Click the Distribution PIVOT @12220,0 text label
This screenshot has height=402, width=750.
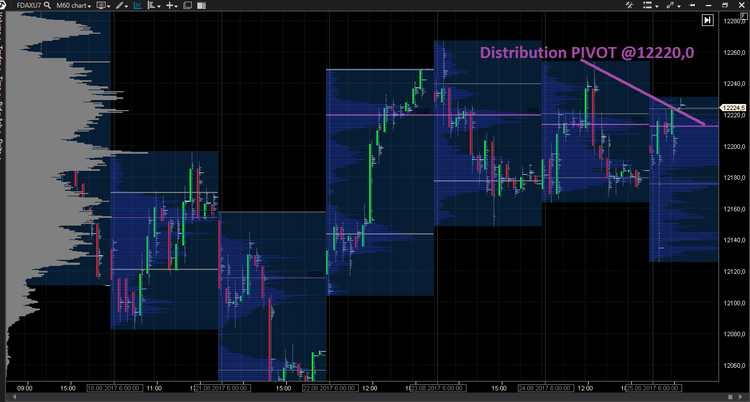587,52
